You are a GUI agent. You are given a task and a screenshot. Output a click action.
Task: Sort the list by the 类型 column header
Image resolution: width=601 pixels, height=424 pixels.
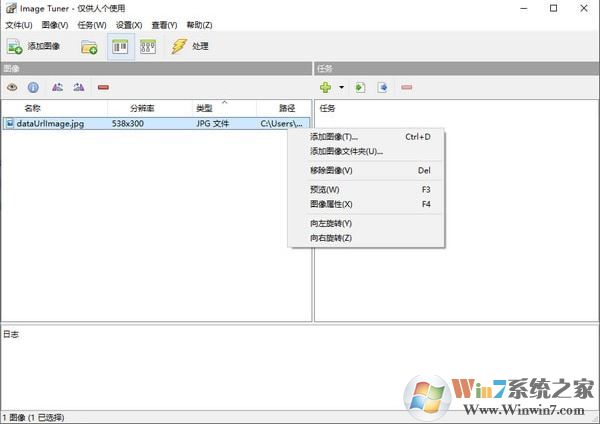tap(205, 108)
